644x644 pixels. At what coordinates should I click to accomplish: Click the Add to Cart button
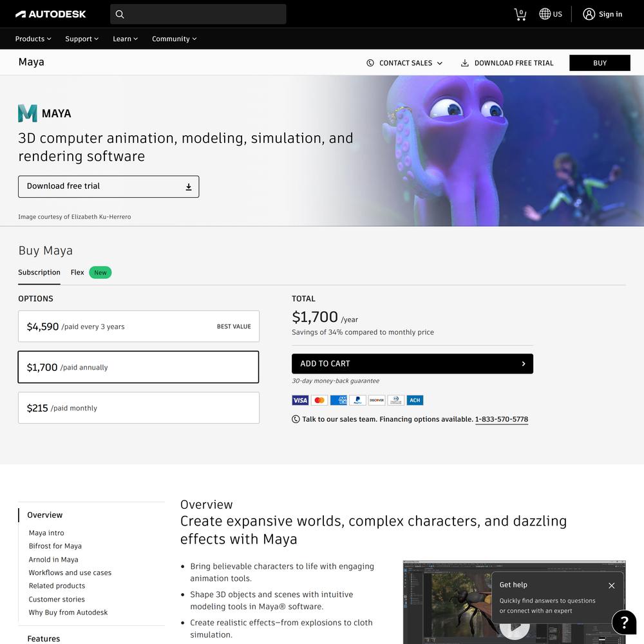pos(412,364)
